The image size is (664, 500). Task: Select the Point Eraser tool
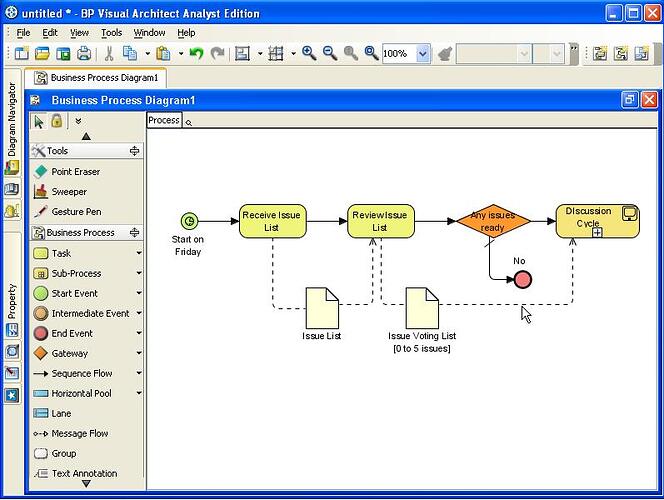(75, 172)
